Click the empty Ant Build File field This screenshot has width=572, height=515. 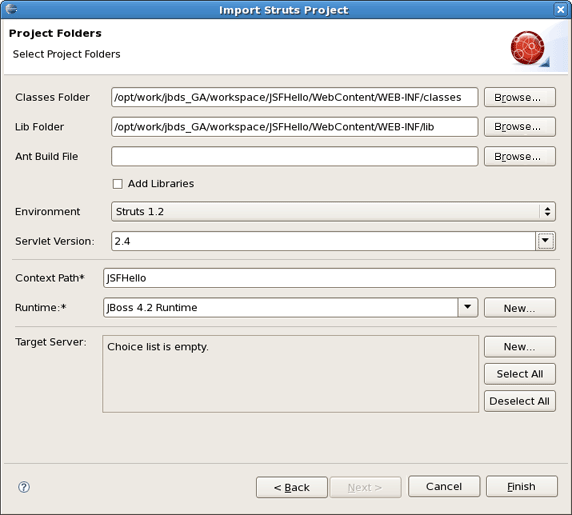tap(294, 156)
